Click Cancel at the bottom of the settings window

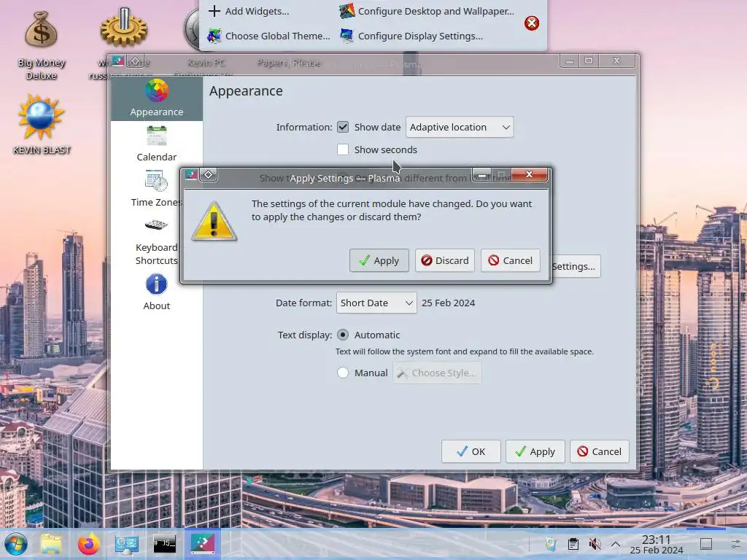[x=600, y=451]
